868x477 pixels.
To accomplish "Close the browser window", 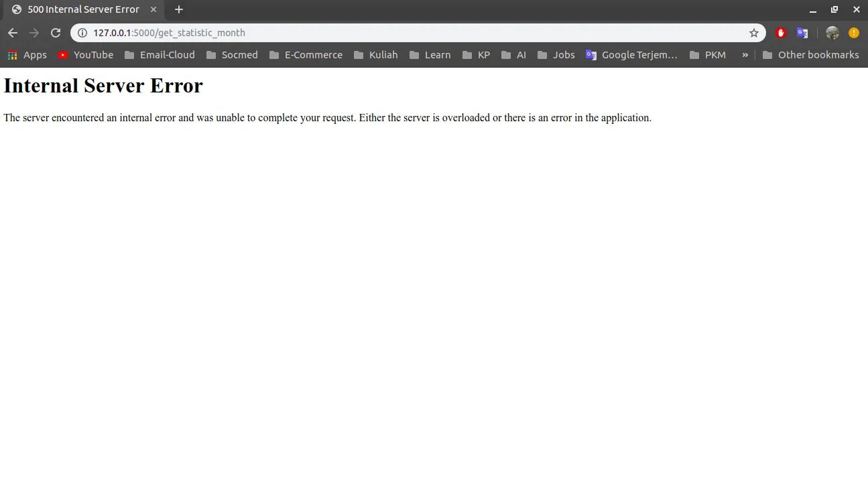I will [x=856, y=10].
